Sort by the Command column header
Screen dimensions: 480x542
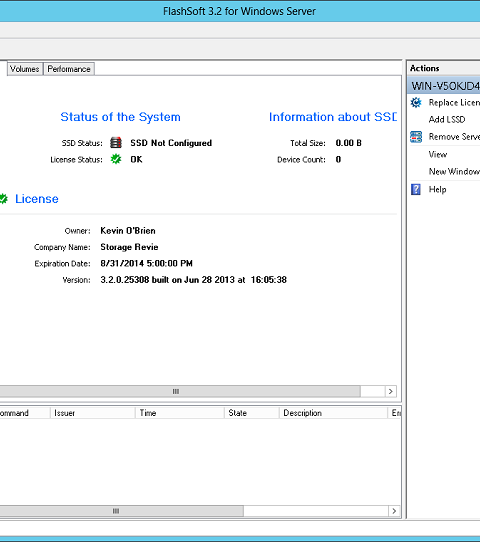(x=25, y=413)
